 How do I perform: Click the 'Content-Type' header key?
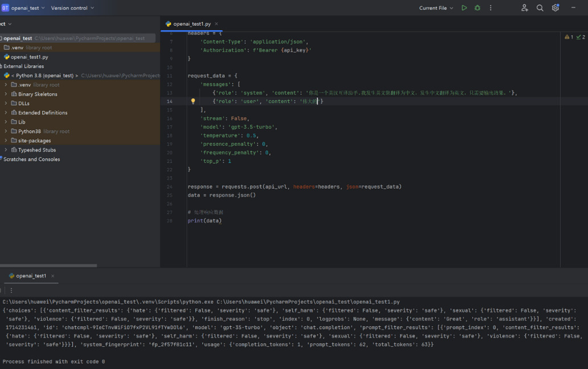coord(222,42)
